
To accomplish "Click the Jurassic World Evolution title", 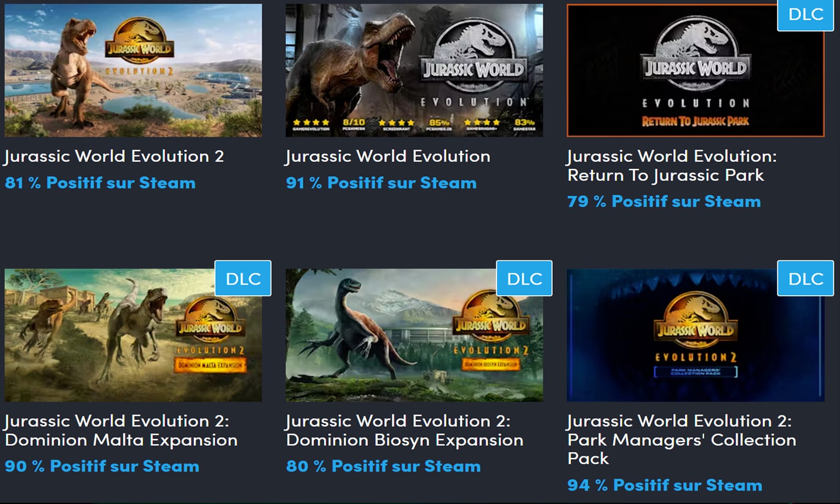I will [388, 156].
